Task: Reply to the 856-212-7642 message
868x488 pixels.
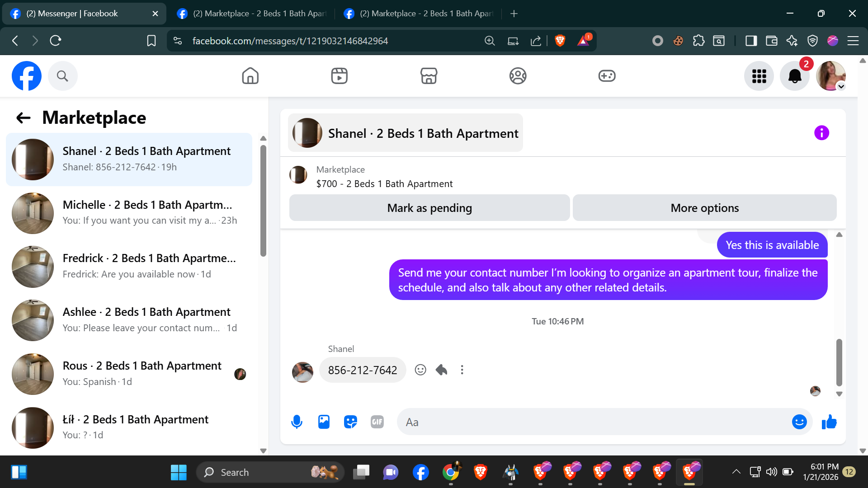Action: pyautogui.click(x=441, y=370)
